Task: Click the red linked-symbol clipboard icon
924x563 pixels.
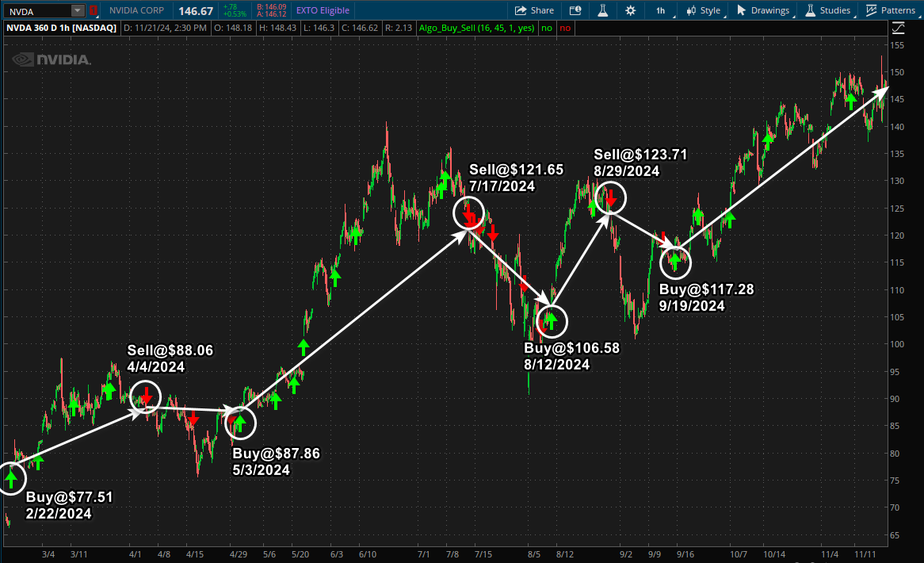Action: tap(94, 10)
